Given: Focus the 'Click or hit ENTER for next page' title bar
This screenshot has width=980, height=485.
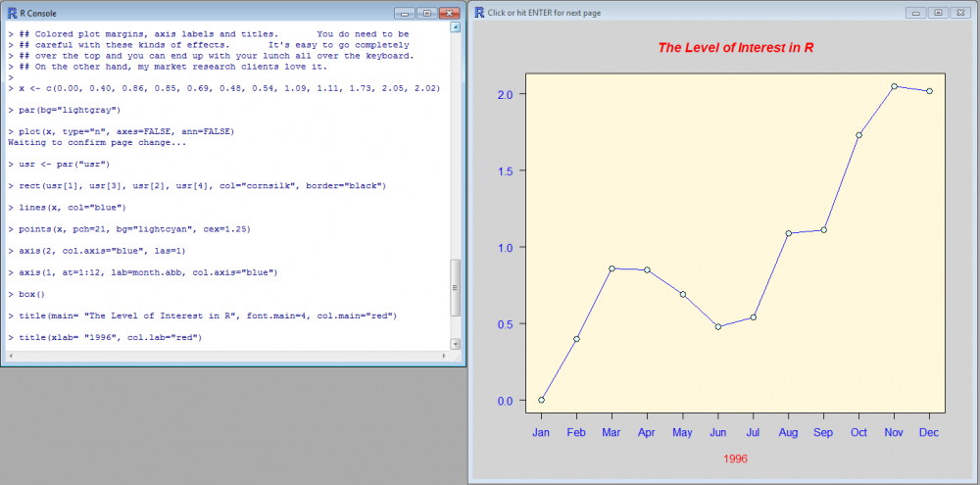Looking at the screenshot, I should point(686,13).
